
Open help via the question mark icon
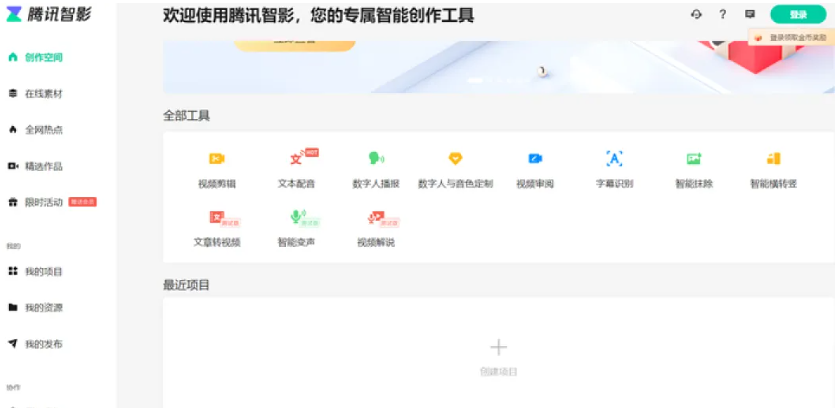tap(723, 15)
